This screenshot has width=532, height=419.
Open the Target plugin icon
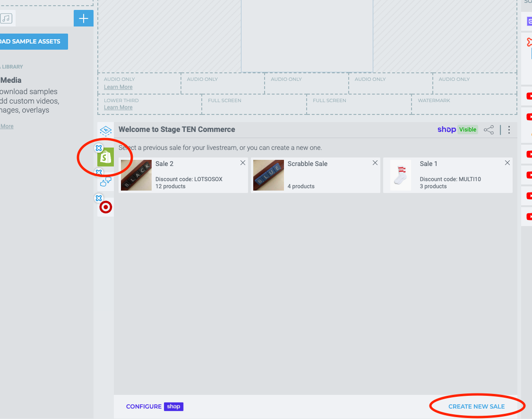click(105, 207)
